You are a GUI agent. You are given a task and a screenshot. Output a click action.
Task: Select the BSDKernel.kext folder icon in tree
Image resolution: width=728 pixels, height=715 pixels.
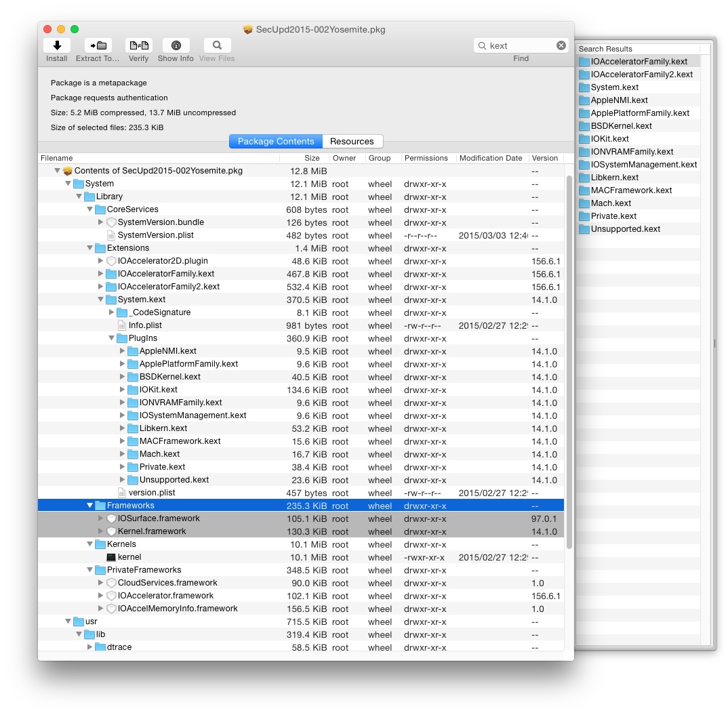click(x=133, y=377)
